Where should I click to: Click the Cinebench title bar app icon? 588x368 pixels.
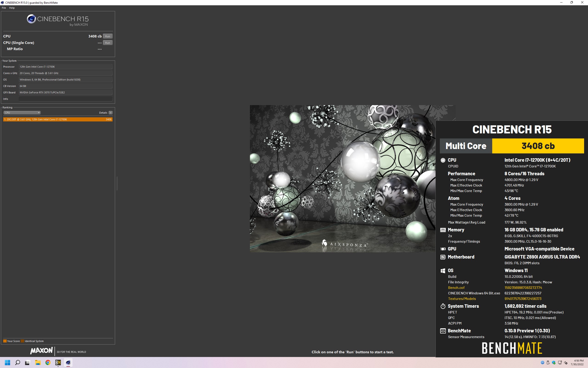click(3, 3)
